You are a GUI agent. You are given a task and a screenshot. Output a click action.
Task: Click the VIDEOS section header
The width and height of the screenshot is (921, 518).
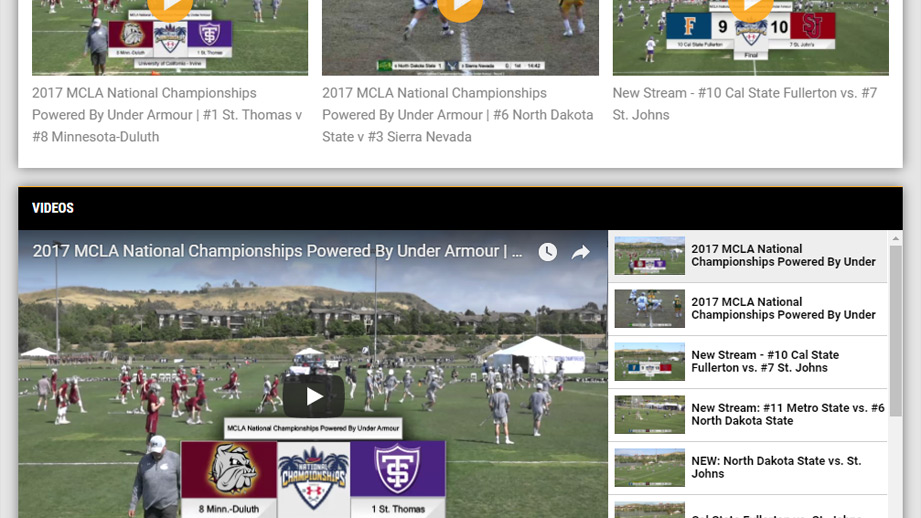(53, 208)
